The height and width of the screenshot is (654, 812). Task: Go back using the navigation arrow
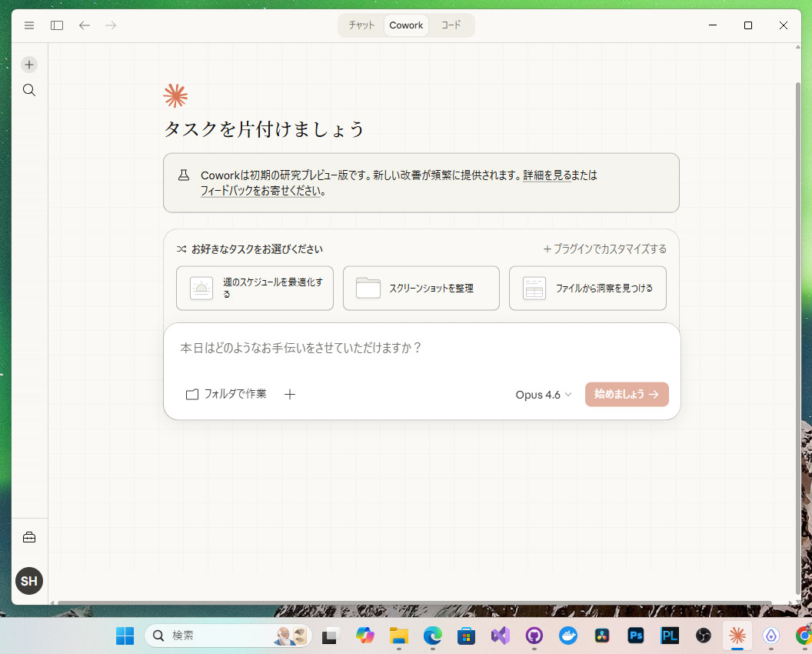point(84,25)
